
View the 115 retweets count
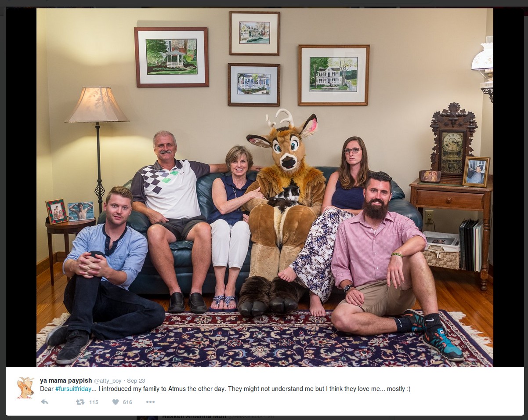[94, 402]
